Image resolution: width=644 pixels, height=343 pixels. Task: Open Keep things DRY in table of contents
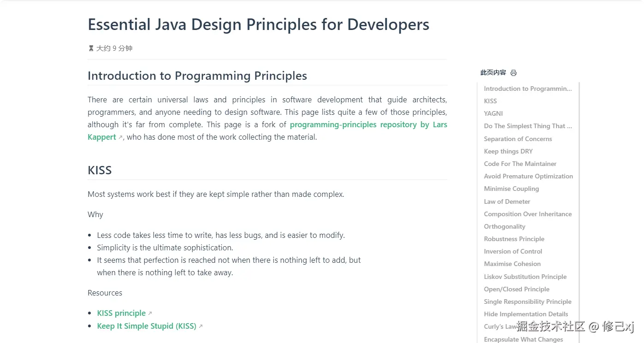coord(508,151)
